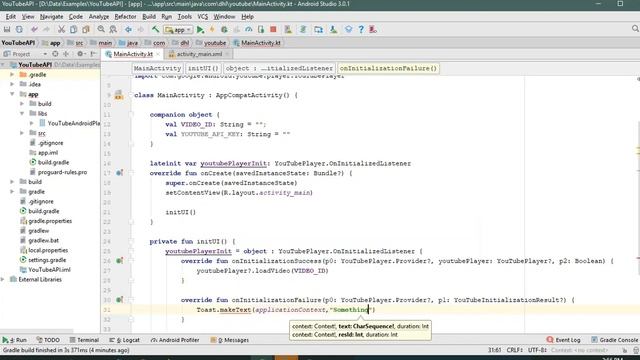Click Attach debugger to Android process icon
640x360 pixels.
pyautogui.click(x=261, y=29)
